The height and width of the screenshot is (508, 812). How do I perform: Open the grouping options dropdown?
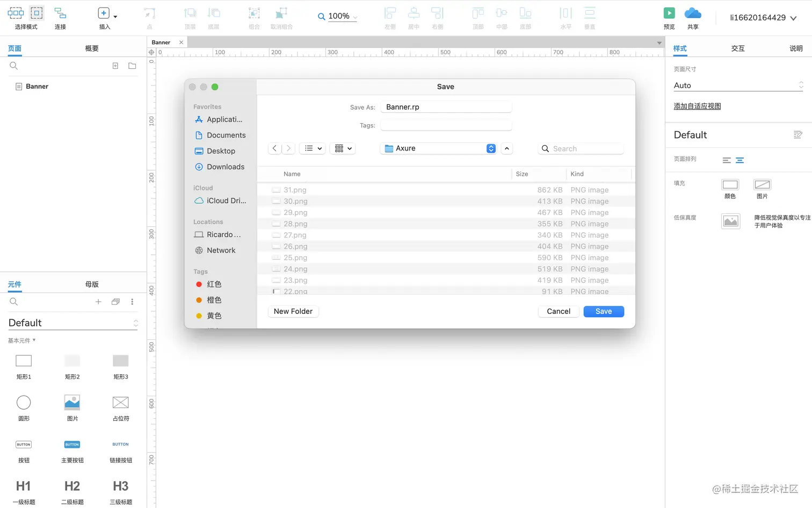coord(343,148)
